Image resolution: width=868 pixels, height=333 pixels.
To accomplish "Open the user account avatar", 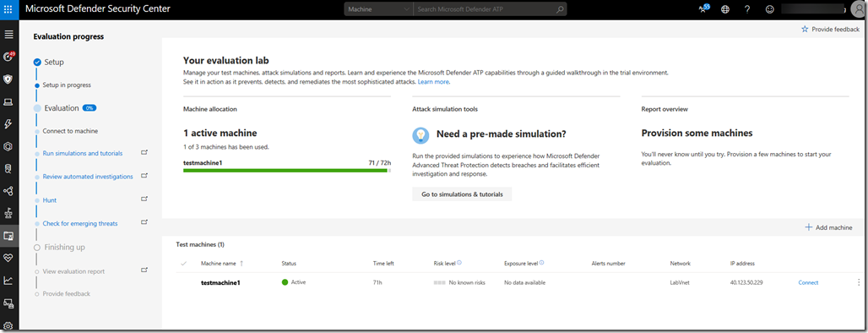I will point(857,9).
